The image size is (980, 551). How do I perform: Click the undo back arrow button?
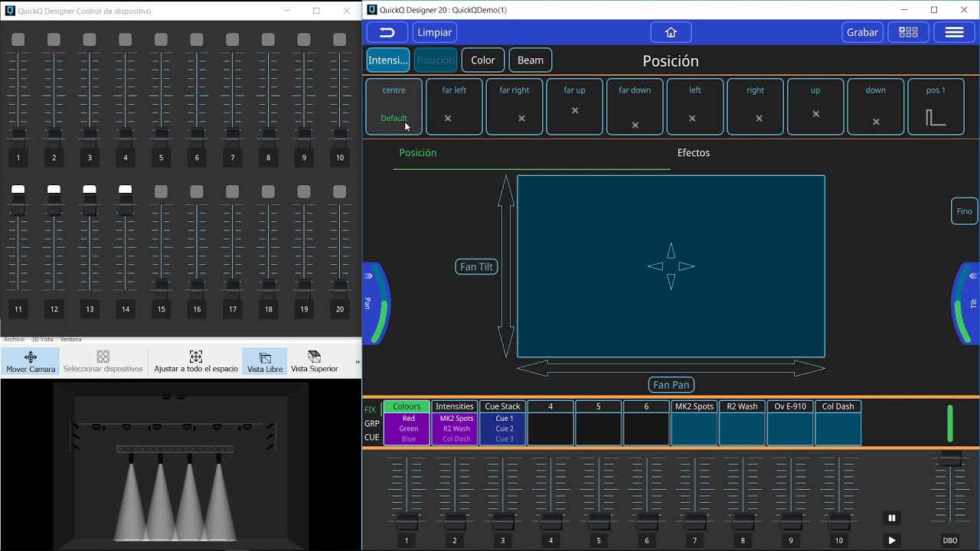[x=387, y=32]
